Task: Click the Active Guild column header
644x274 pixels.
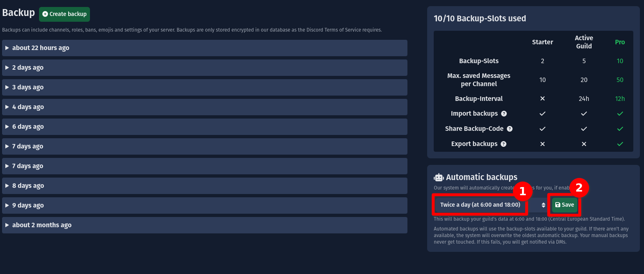Action: click(x=584, y=42)
